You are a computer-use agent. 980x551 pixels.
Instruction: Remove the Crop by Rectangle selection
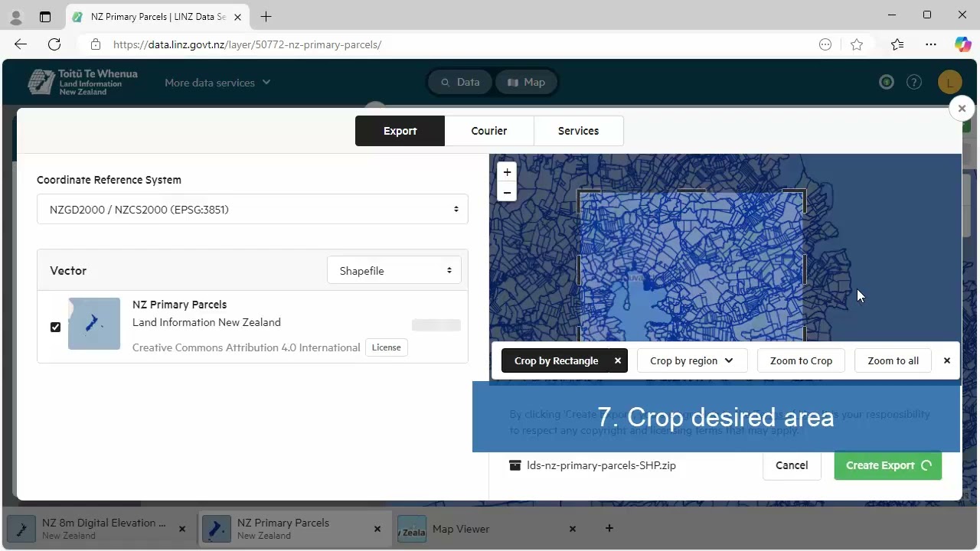[618, 360]
